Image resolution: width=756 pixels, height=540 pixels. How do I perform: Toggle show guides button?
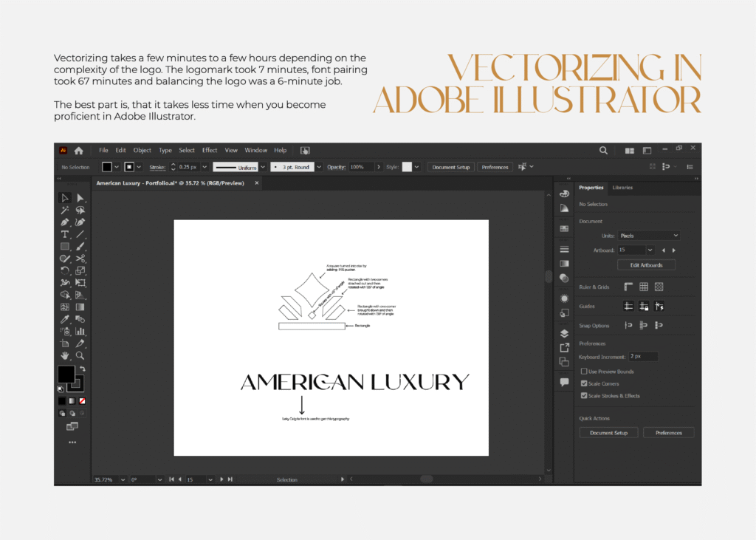tap(628, 306)
